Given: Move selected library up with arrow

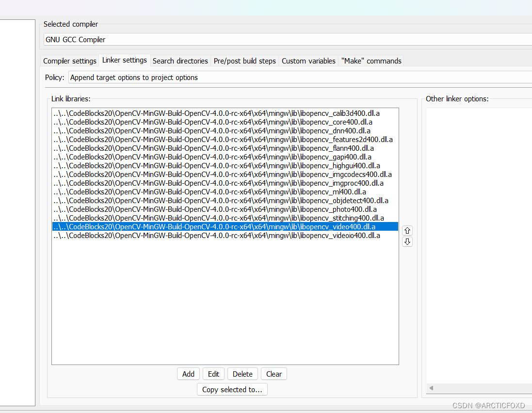Looking at the screenshot, I should [x=407, y=231].
